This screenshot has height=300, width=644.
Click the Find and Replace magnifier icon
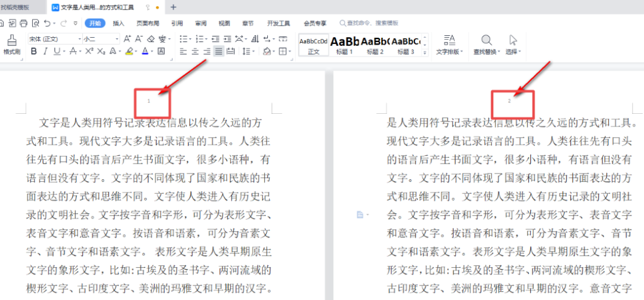point(486,40)
